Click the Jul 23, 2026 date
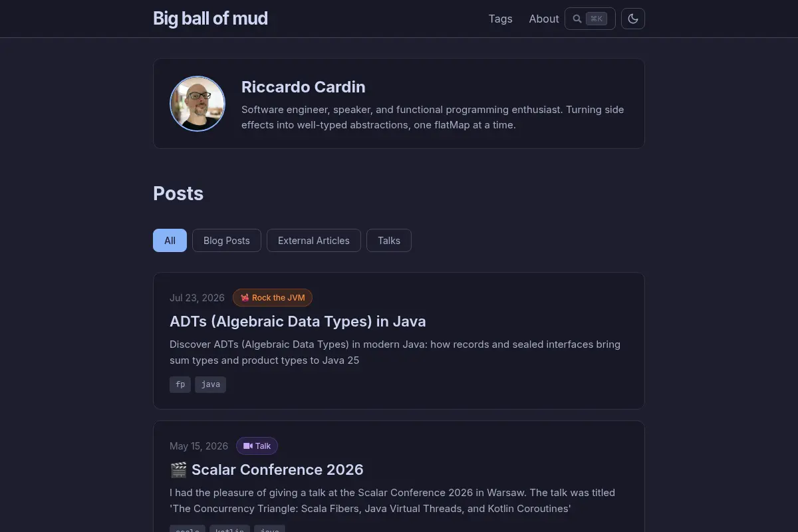The width and height of the screenshot is (798, 532). (197, 298)
